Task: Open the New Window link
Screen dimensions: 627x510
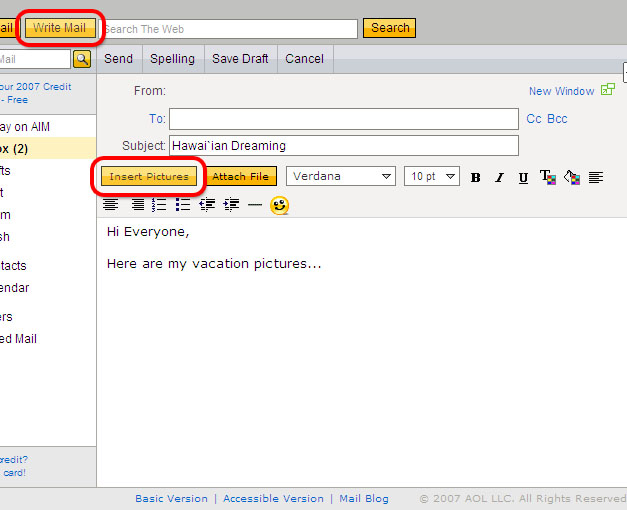Action: point(561,91)
